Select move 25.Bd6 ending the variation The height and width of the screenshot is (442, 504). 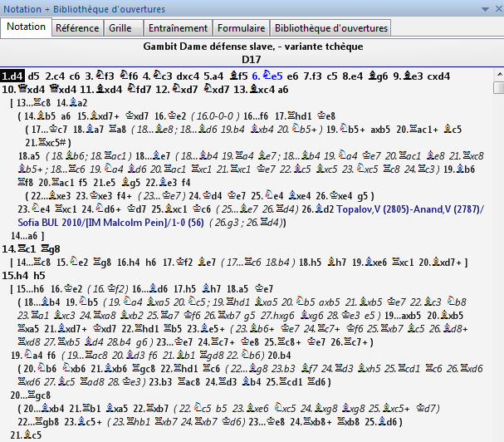tap(381, 422)
